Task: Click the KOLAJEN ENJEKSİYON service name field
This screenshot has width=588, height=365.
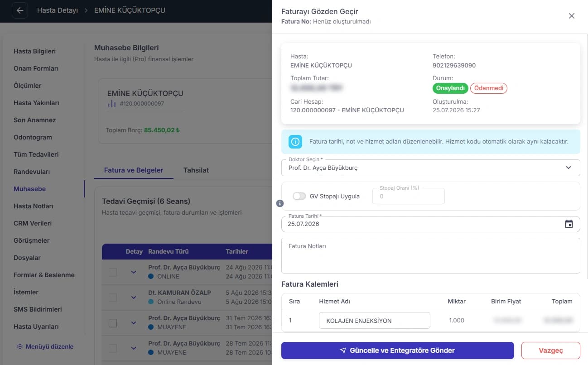Action: pos(375,321)
